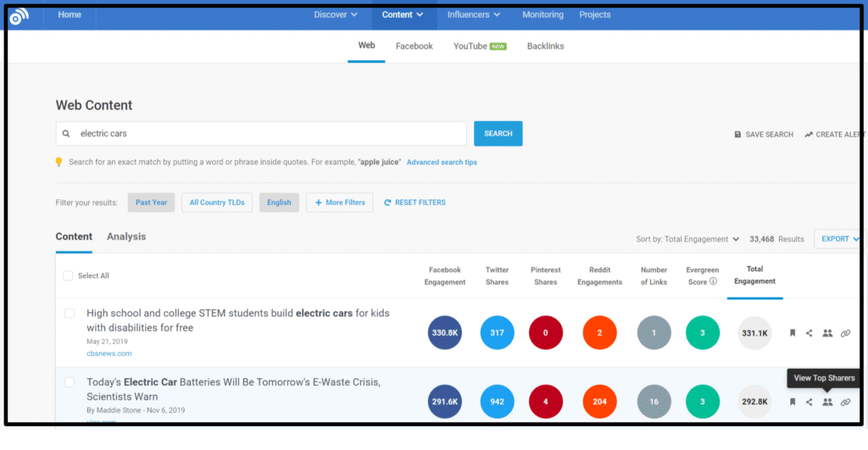Open the Analysis tab
868x450 pixels.
pyautogui.click(x=126, y=236)
